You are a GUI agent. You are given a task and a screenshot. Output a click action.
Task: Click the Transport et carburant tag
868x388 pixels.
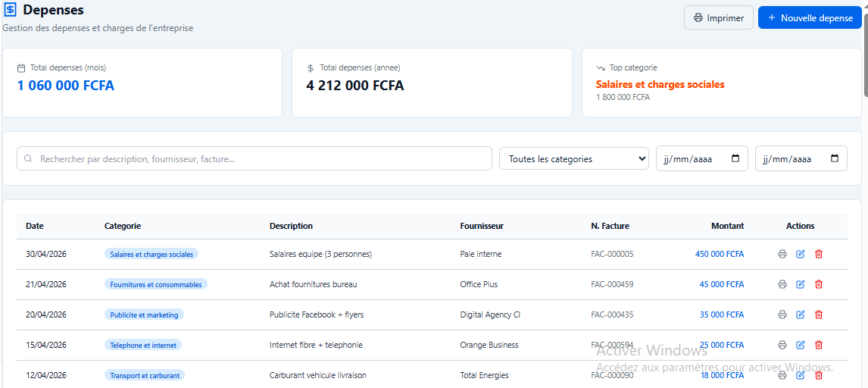[x=145, y=375]
